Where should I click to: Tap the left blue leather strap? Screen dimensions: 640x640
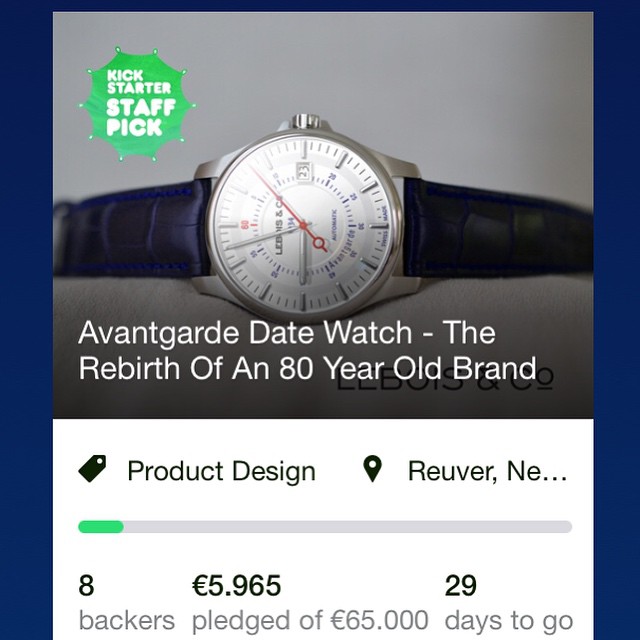(x=133, y=229)
